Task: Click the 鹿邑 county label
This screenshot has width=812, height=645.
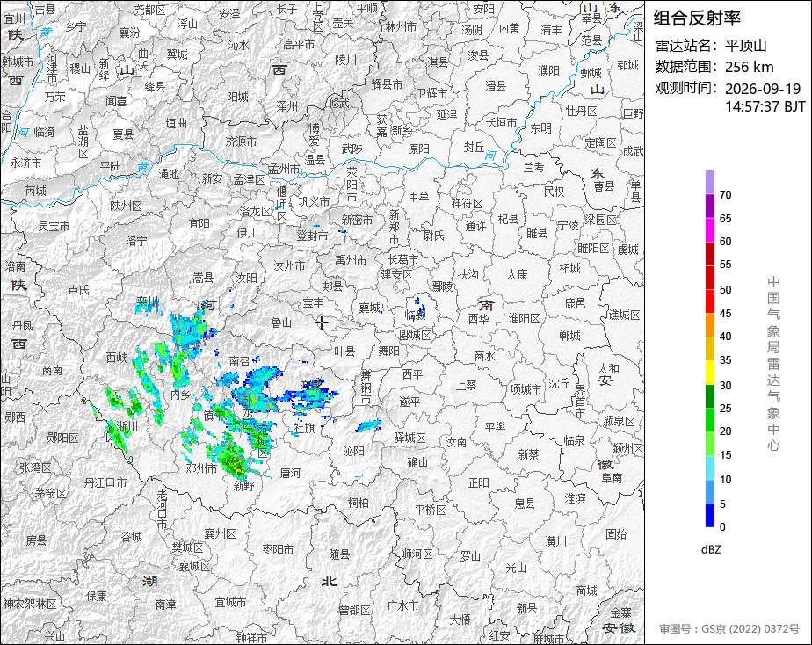Action: coord(575,303)
